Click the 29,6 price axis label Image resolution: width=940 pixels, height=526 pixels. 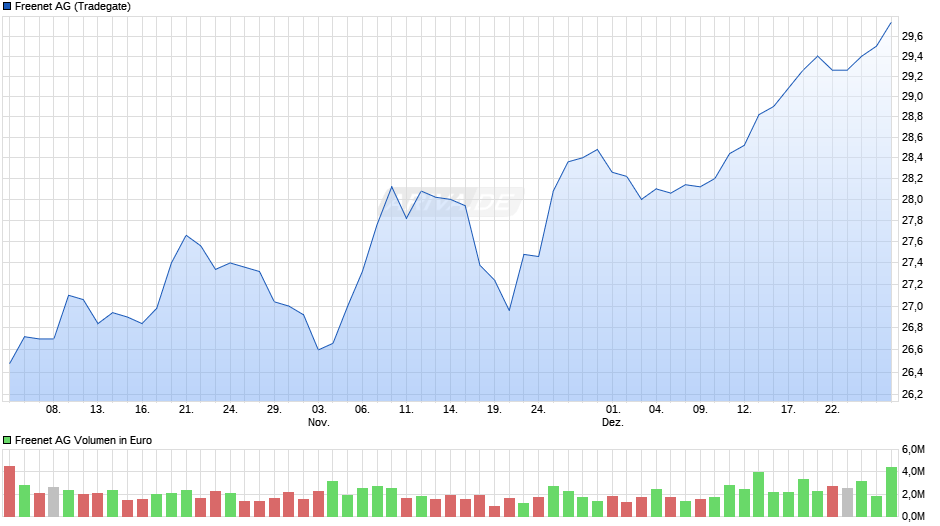(x=912, y=37)
